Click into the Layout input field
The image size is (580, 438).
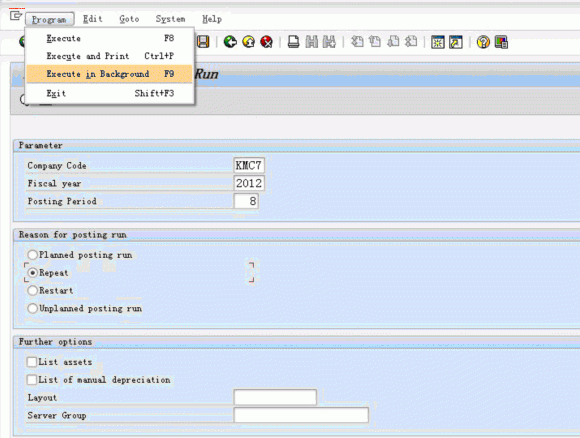click(275, 397)
